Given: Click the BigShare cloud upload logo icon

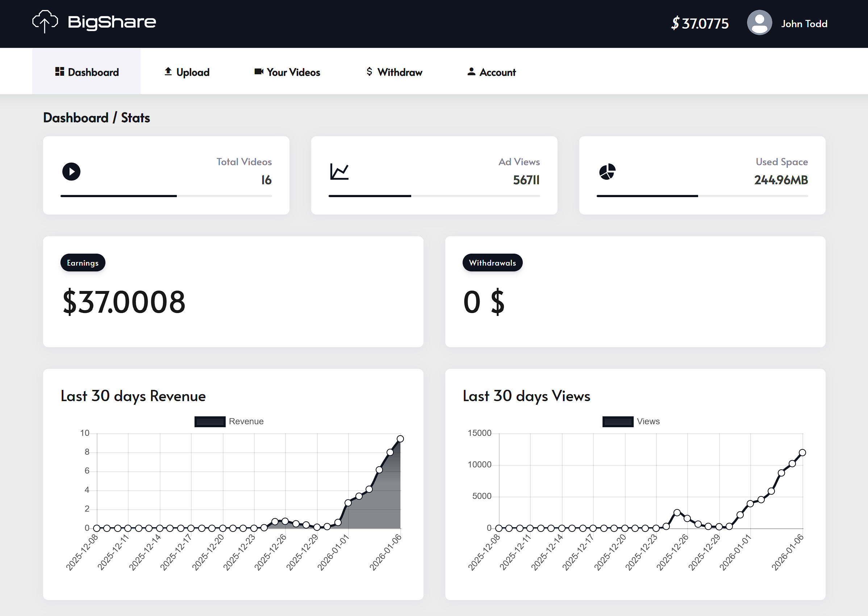Looking at the screenshot, I should tap(45, 22).
